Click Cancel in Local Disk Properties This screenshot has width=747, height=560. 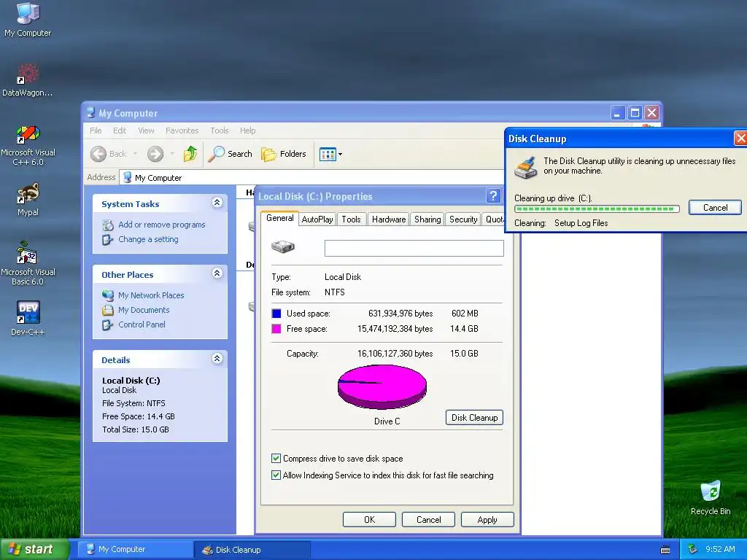[428, 519]
